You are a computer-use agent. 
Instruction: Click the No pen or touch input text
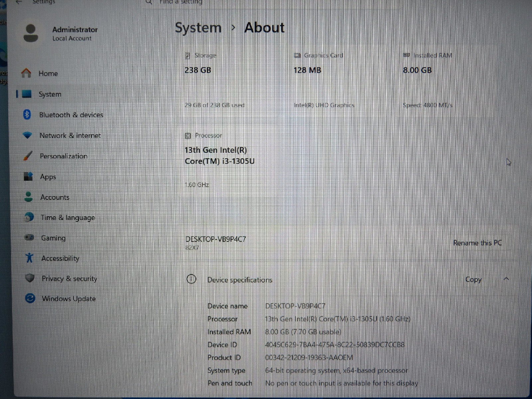point(341,383)
